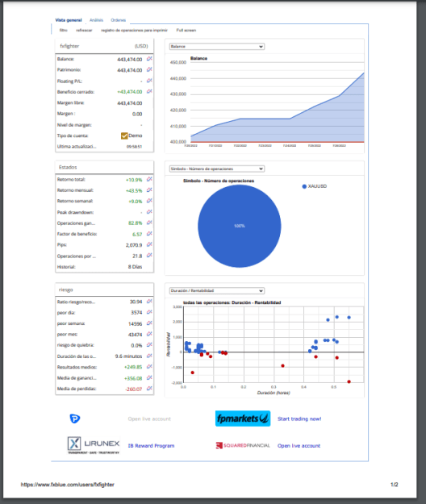Click the chart icon beside Patrimonio

pos(149,69)
